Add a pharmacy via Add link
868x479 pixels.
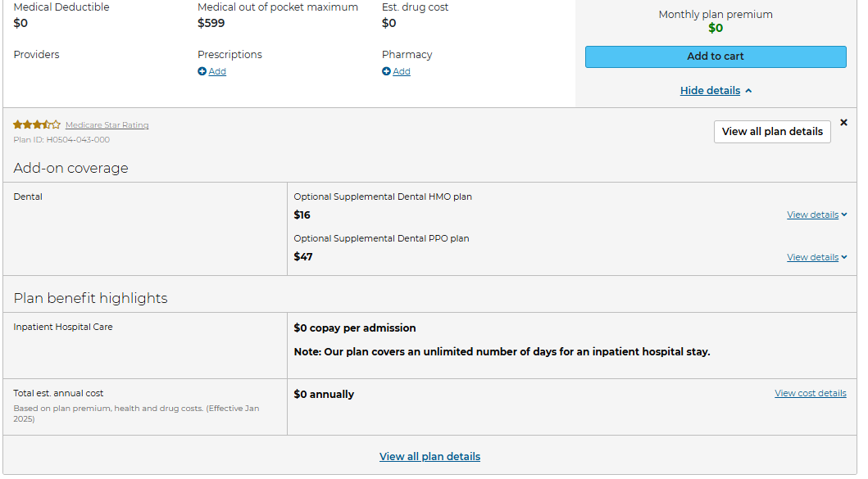[x=402, y=71]
